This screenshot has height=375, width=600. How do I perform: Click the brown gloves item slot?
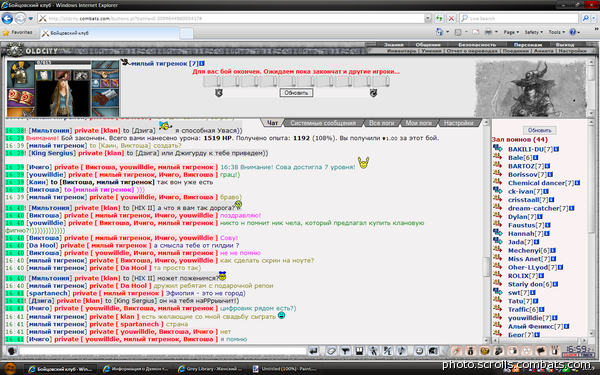pos(105,98)
